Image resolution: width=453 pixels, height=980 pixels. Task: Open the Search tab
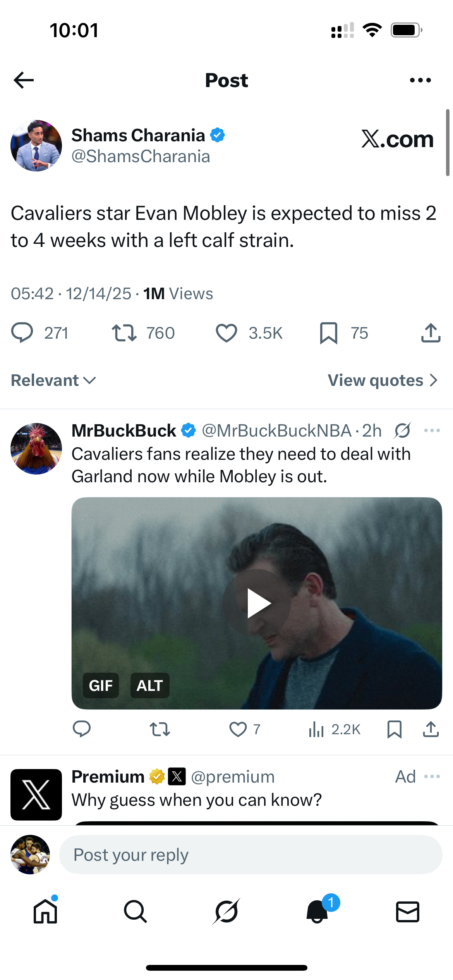[136, 911]
